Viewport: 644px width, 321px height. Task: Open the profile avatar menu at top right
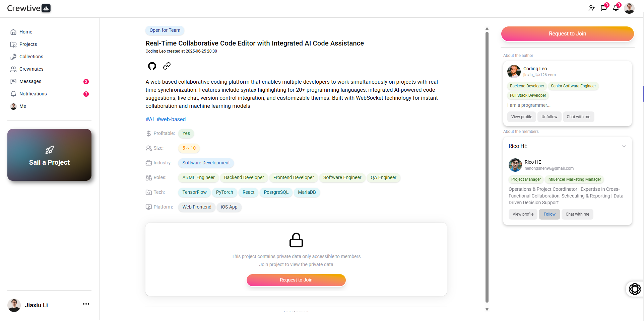click(x=629, y=8)
